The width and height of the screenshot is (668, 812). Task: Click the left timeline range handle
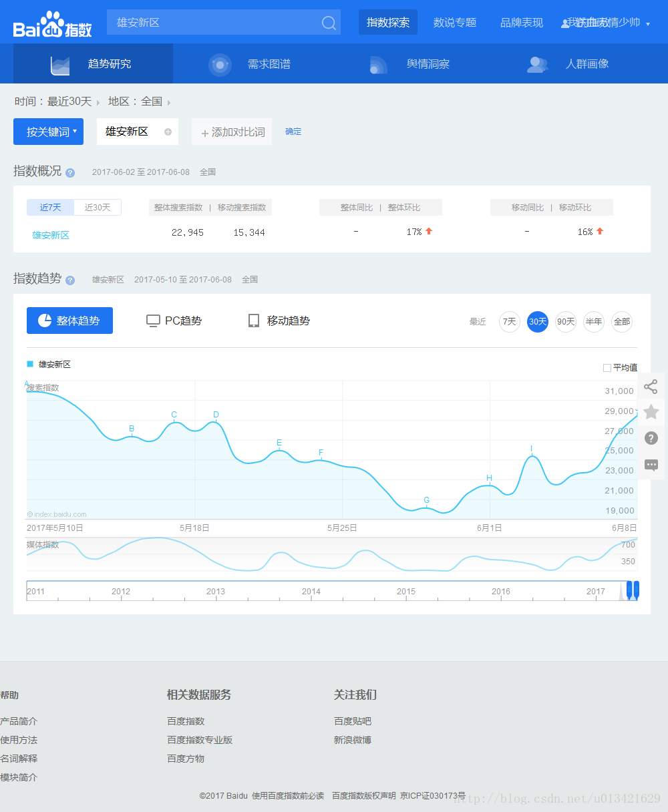[x=629, y=590]
